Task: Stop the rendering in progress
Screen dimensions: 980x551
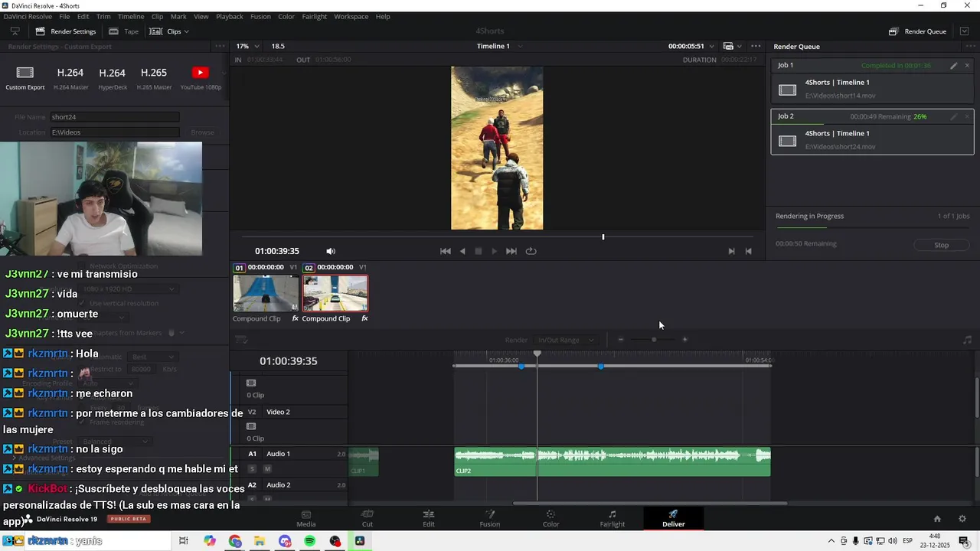Action: click(x=942, y=245)
